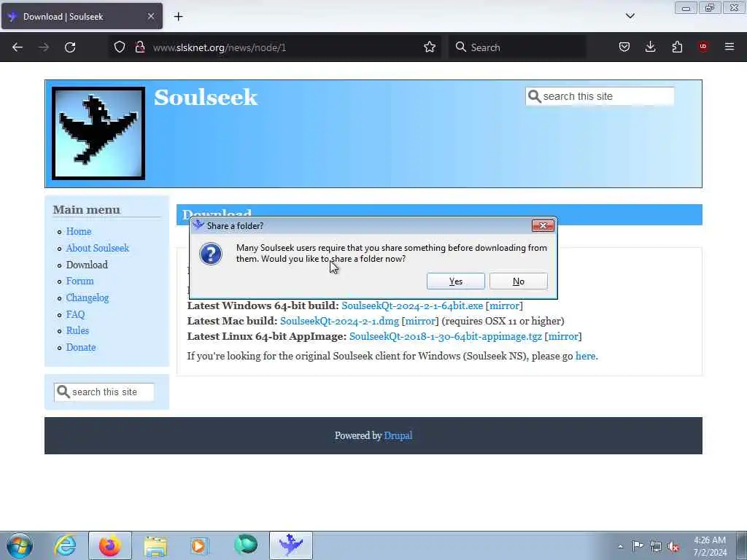Open Firefox hamburger application menu
This screenshot has width=747, height=560.
pos(729,47)
